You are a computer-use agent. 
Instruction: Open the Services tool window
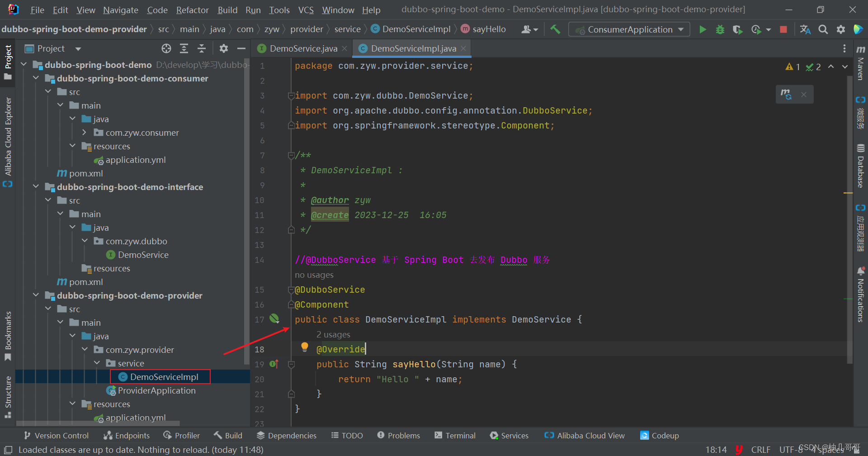point(509,436)
